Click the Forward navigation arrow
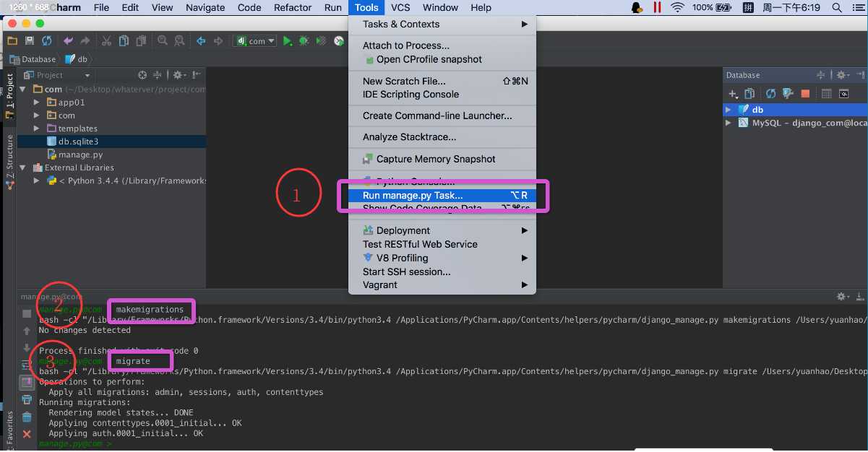 click(218, 41)
